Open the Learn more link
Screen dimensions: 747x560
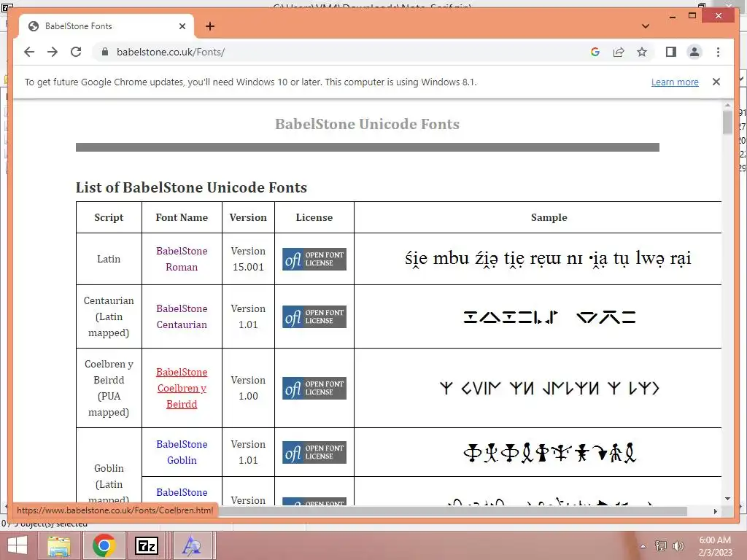tap(675, 82)
